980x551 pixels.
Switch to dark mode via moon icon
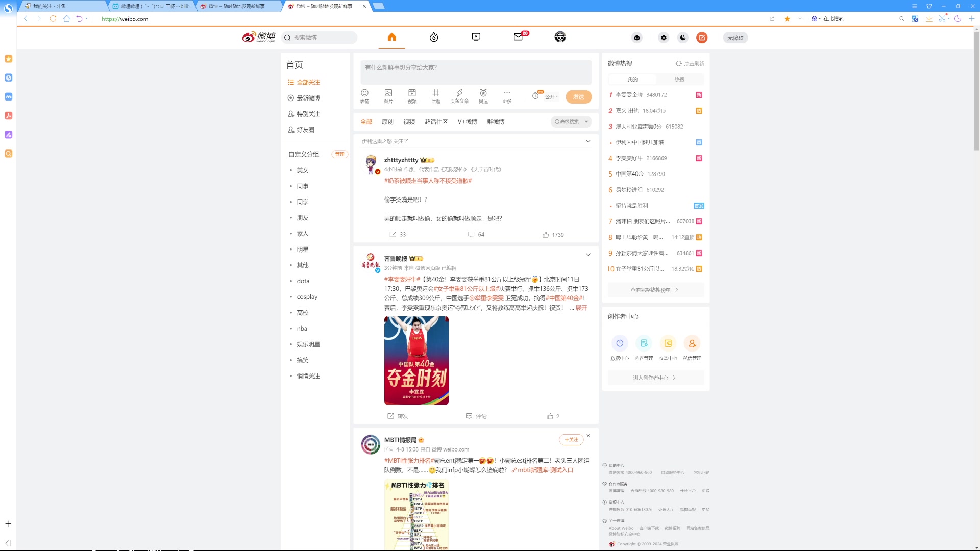[683, 37]
